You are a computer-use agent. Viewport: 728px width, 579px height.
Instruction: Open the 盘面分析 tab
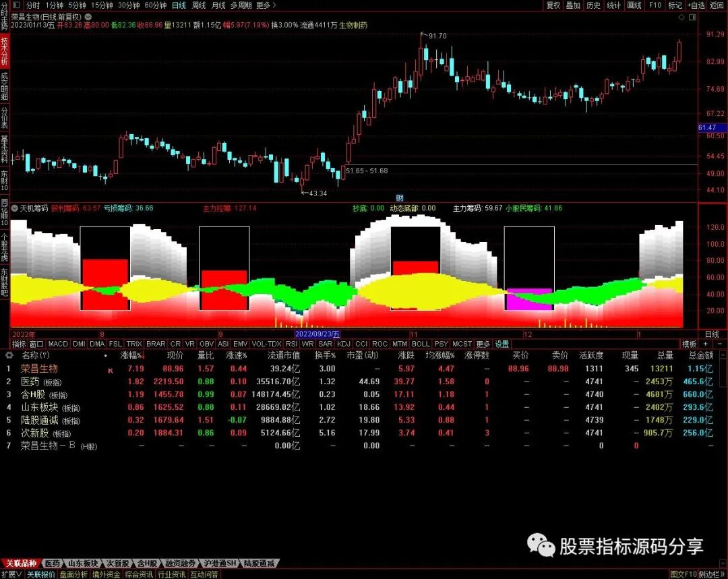[73, 574]
